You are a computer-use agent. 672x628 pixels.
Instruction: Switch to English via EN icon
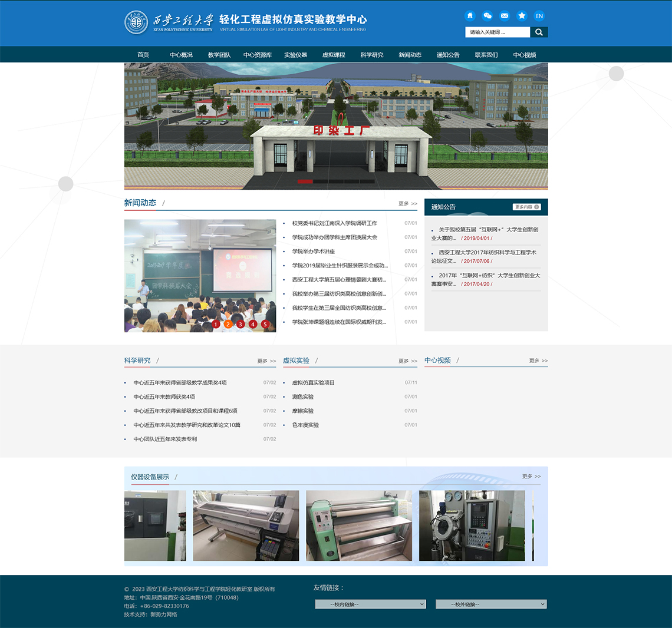coord(539,16)
